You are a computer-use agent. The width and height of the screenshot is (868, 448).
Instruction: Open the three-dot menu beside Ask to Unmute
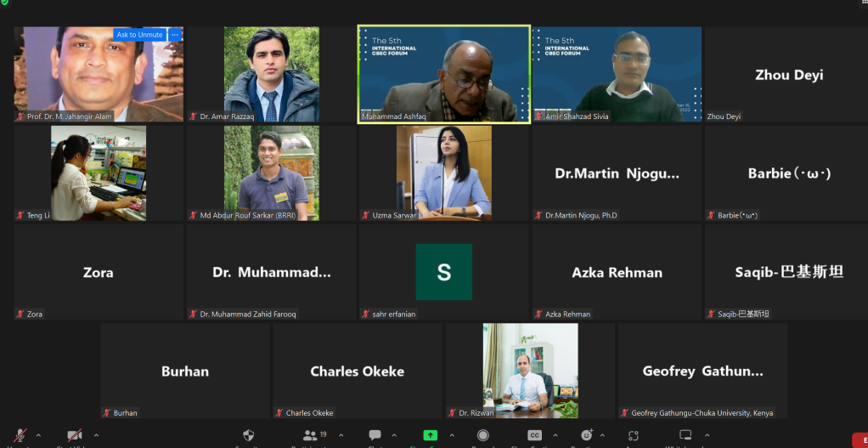(x=175, y=35)
